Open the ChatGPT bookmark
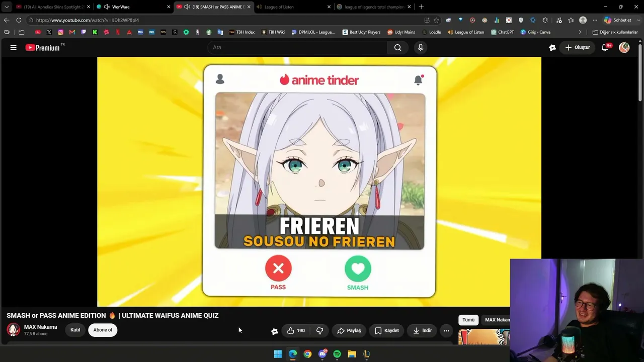The width and height of the screenshot is (644, 362). pos(502,32)
